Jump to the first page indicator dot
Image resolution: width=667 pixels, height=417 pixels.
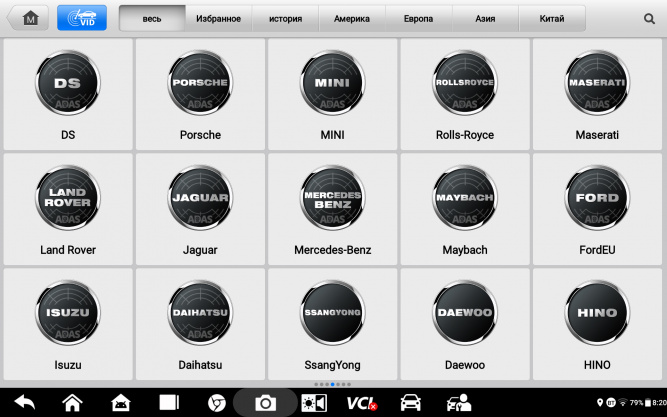(316, 384)
